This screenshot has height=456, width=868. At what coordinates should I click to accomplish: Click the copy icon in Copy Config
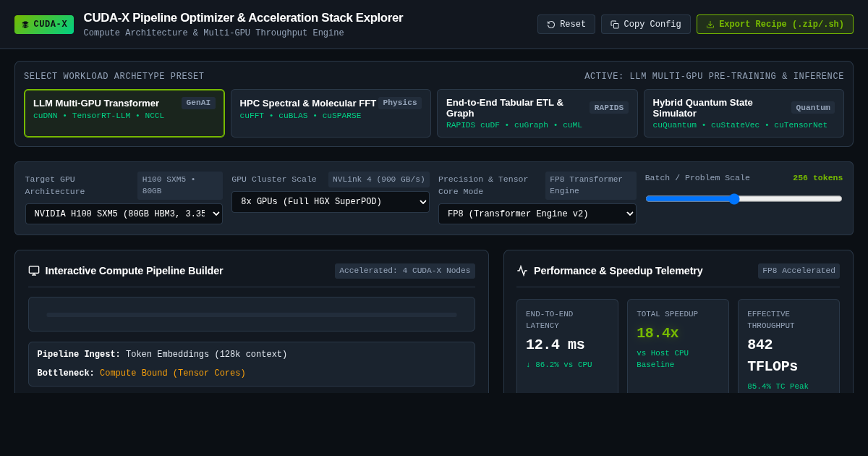click(x=615, y=25)
